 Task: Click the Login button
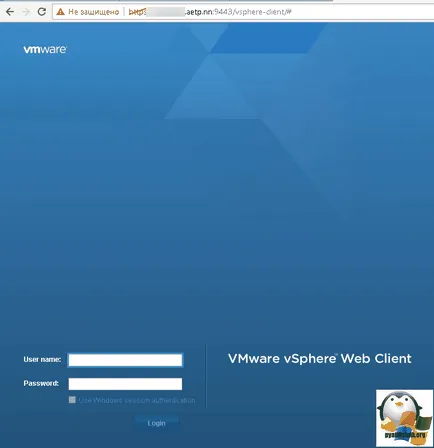(157, 423)
